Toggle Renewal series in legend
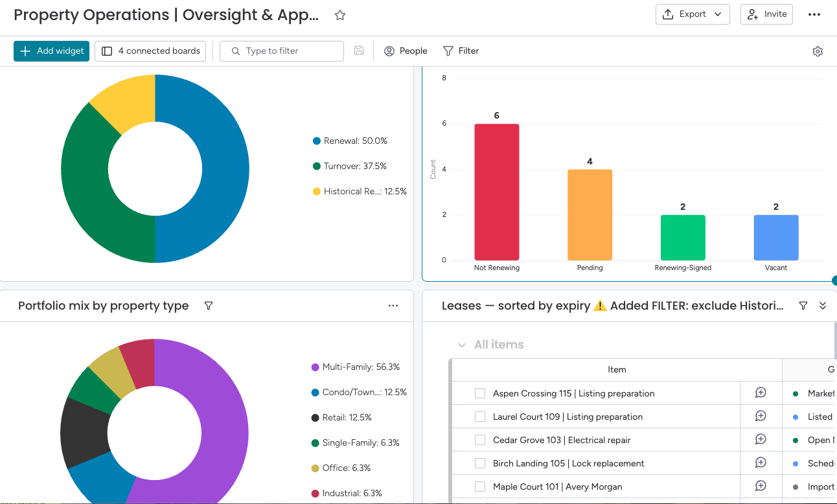The image size is (837, 504). pyautogui.click(x=350, y=141)
